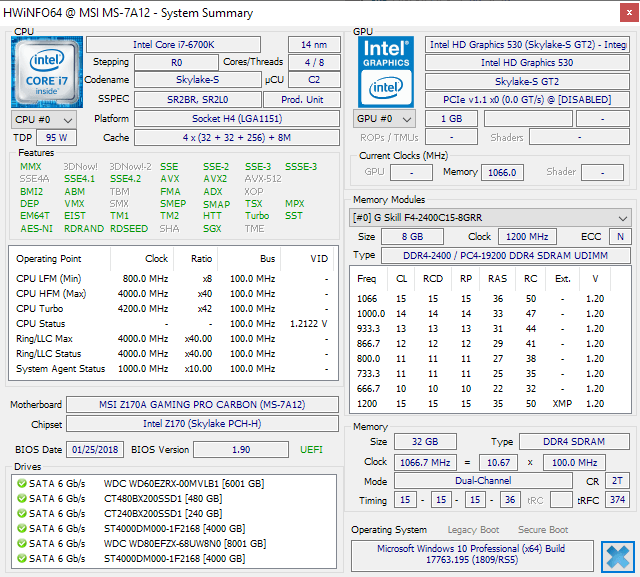Click the BIOS Version 1.90 field

[241, 450]
